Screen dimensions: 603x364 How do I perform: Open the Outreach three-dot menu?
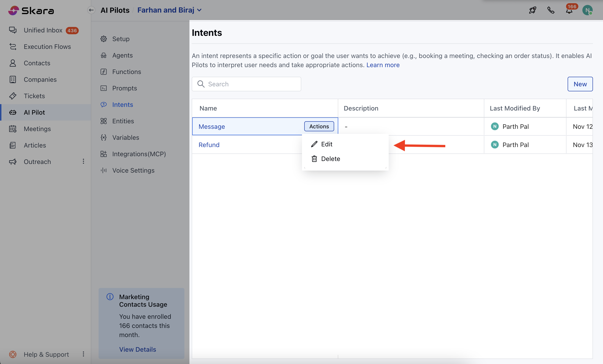coord(84,161)
